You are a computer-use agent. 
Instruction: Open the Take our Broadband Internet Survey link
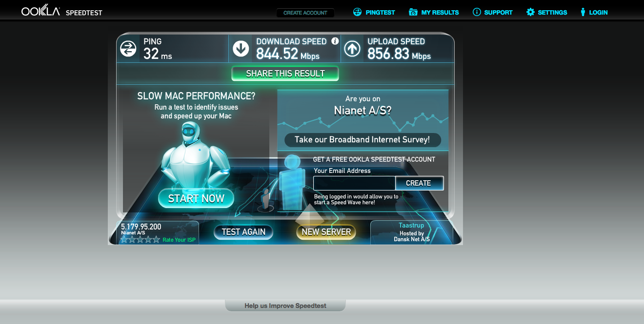point(362,140)
